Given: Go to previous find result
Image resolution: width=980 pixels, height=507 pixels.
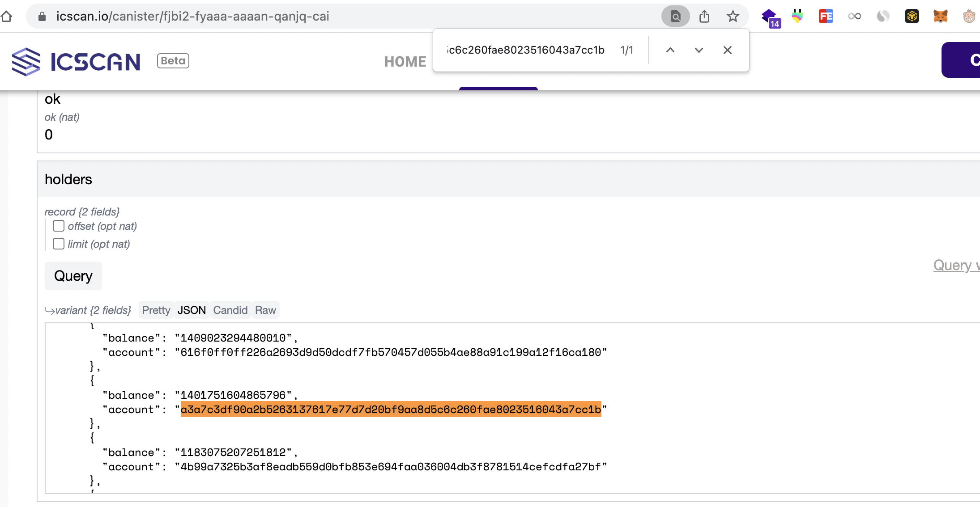Looking at the screenshot, I should pyautogui.click(x=670, y=50).
